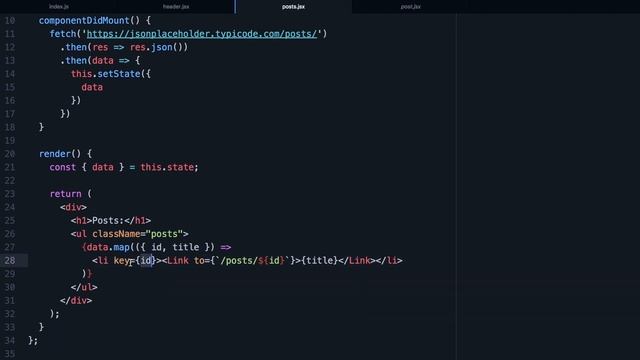640x360 pixels.
Task: Click the li key attribute
Action: coord(122,260)
